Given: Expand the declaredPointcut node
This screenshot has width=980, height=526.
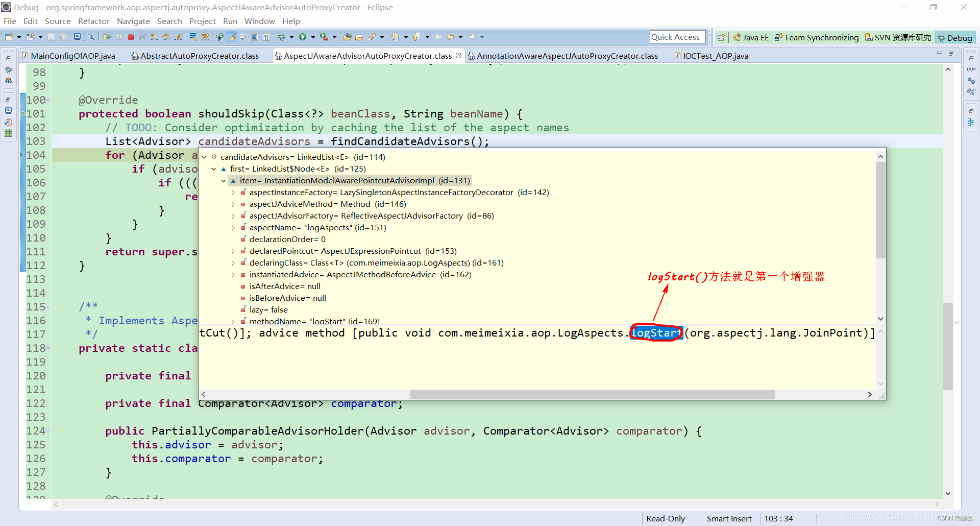Looking at the screenshot, I should pos(233,251).
